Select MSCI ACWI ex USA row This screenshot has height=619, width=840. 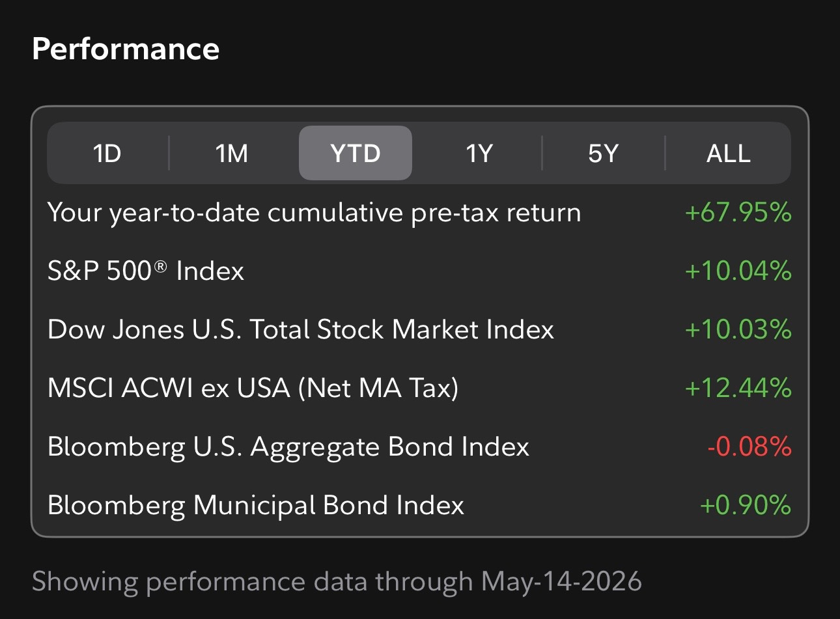[419, 388]
